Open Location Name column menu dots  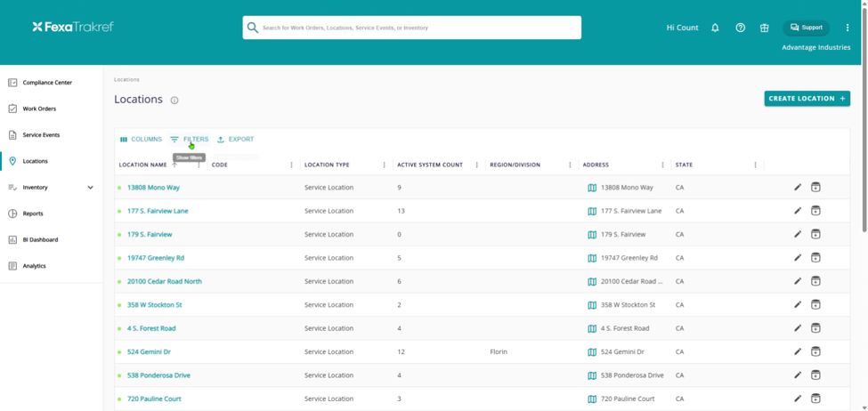click(199, 165)
